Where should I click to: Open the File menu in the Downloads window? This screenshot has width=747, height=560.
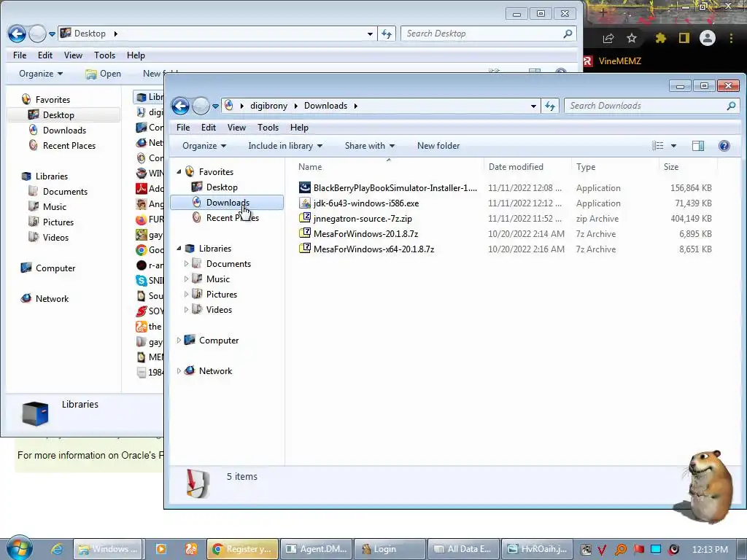pyautogui.click(x=183, y=128)
